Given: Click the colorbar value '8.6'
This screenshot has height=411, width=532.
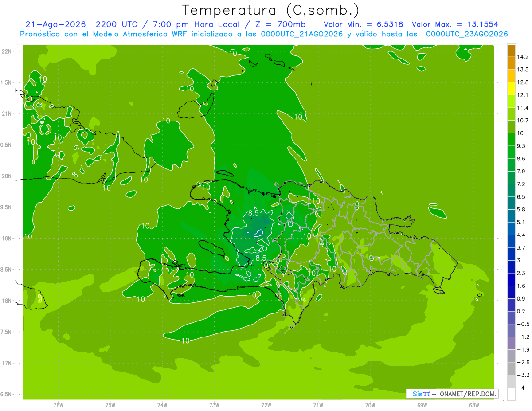Looking at the screenshot, I should [x=521, y=159].
